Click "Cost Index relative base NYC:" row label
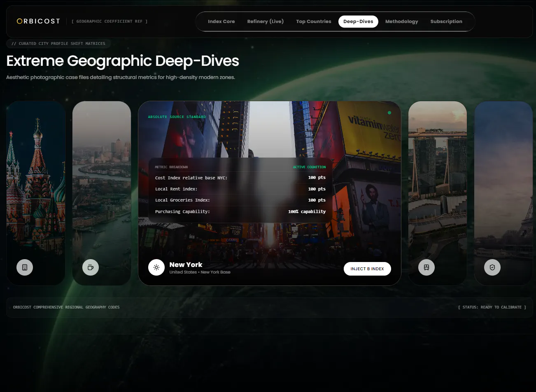536x392 pixels. point(191,178)
